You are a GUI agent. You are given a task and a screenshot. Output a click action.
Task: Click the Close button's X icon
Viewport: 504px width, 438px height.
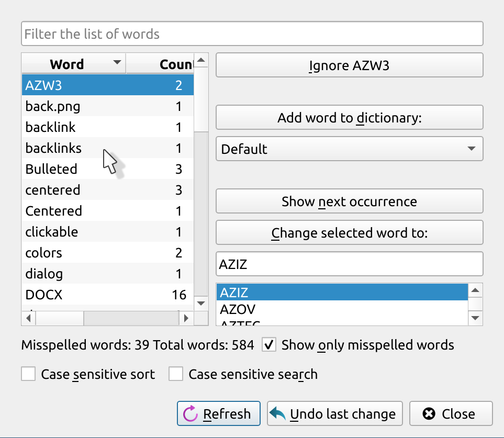429,414
